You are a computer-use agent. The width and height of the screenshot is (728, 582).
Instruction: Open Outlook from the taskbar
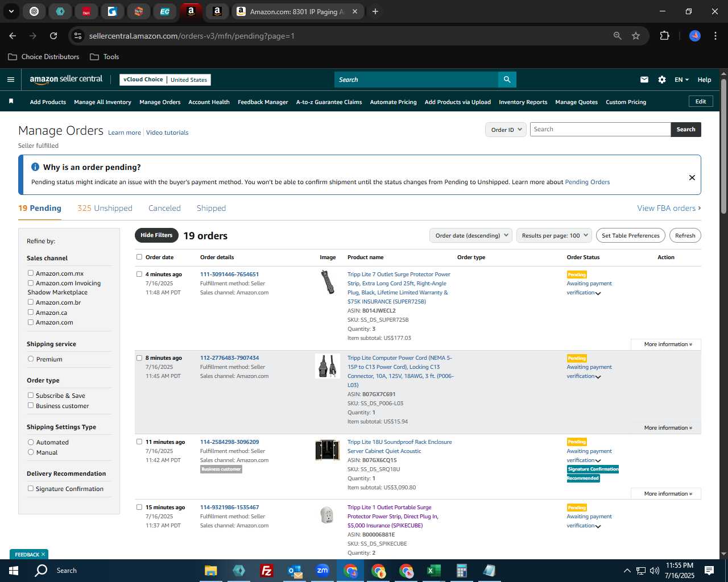click(x=295, y=571)
